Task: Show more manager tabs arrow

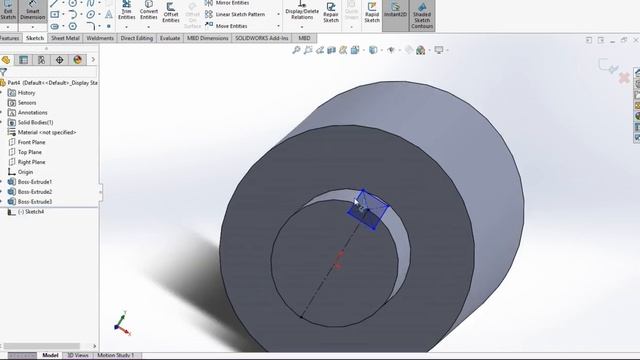Action: coord(93,60)
